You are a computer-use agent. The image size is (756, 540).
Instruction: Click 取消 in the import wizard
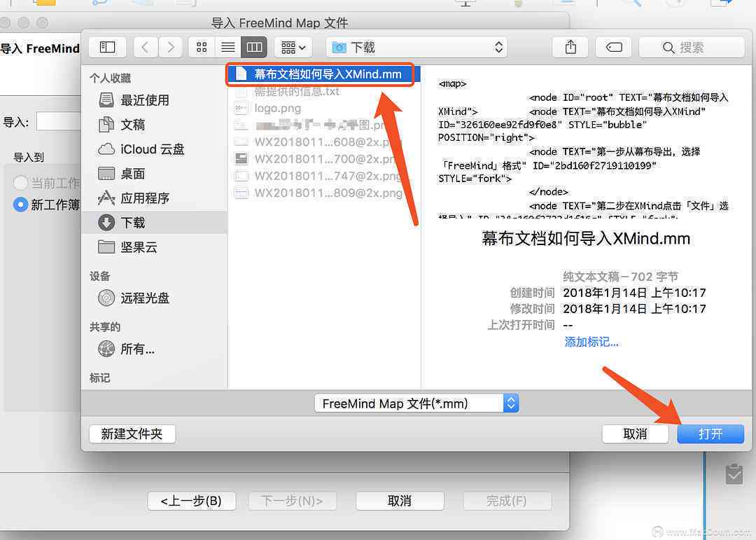pyautogui.click(x=400, y=501)
